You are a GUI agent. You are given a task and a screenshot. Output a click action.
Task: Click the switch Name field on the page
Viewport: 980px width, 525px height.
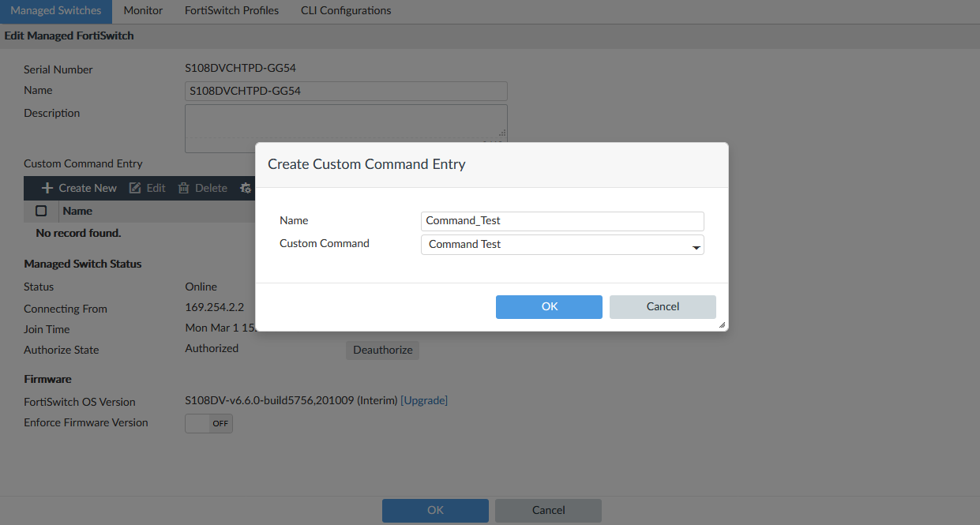coord(346,91)
